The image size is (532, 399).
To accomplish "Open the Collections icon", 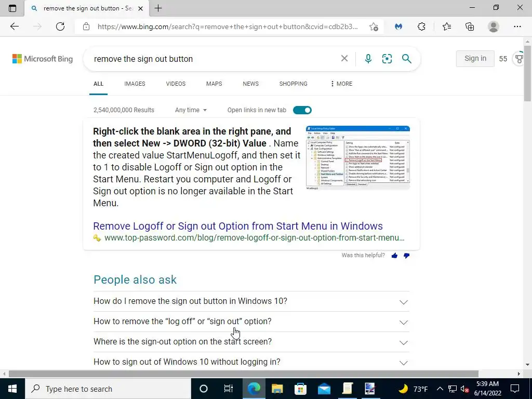I will click(470, 26).
